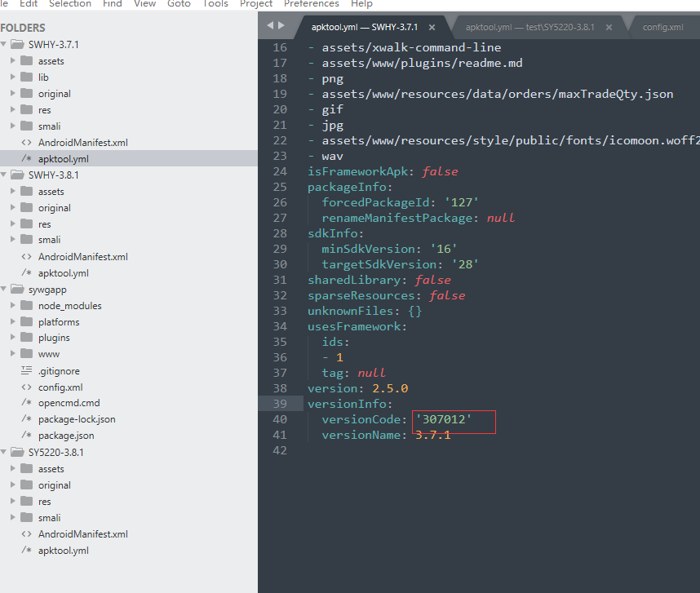Open the Edit menu

pos(29,3)
